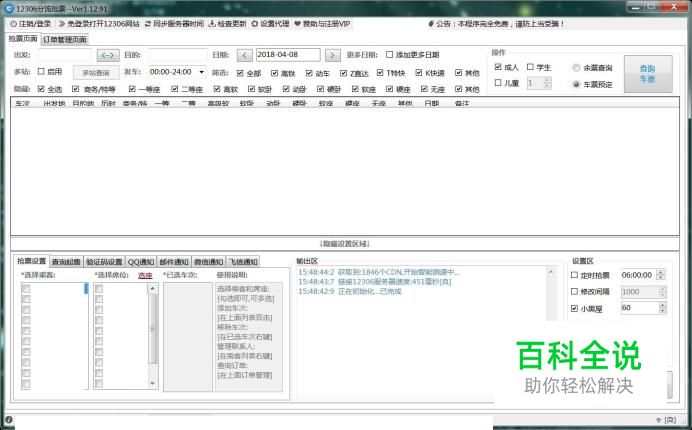692x430 pixels.
Task: Open 邮件通知 tab
Action: (x=174, y=262)
